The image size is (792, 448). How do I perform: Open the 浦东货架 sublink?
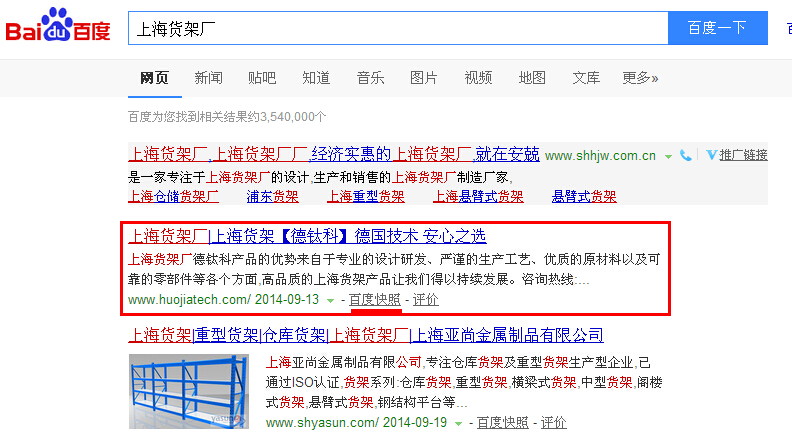tap(273, 196)
